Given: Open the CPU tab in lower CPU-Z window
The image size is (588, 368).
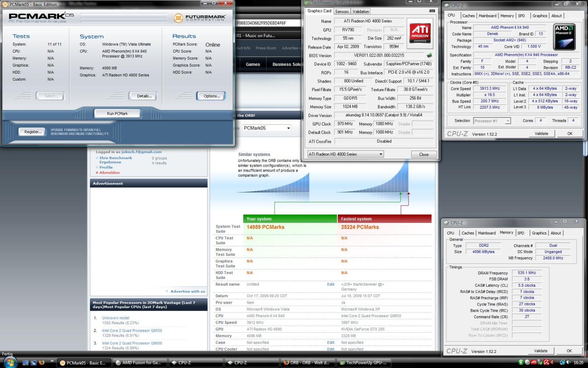Looking at the screenshot, I should [x=451, y=233].
